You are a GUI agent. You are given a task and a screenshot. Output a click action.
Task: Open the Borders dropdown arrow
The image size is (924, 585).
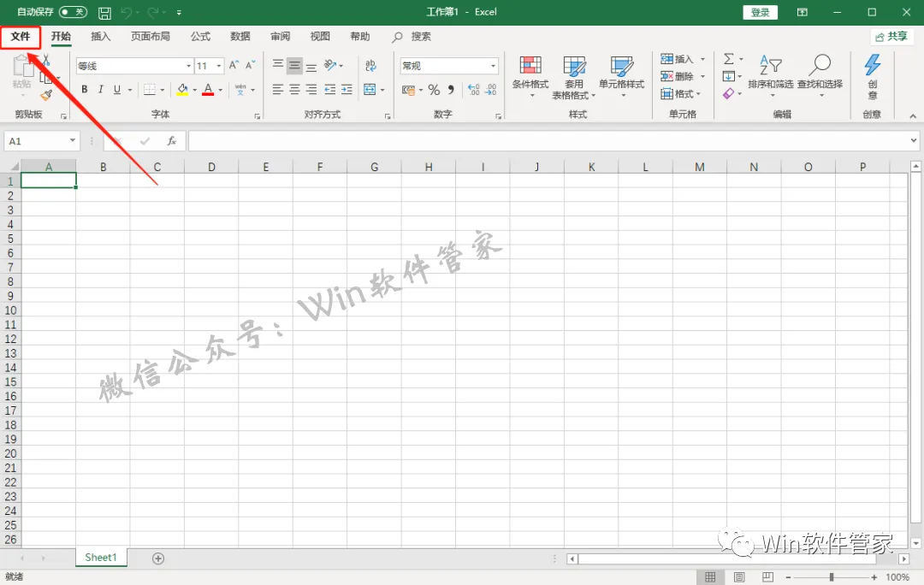(x=163, y=90)
